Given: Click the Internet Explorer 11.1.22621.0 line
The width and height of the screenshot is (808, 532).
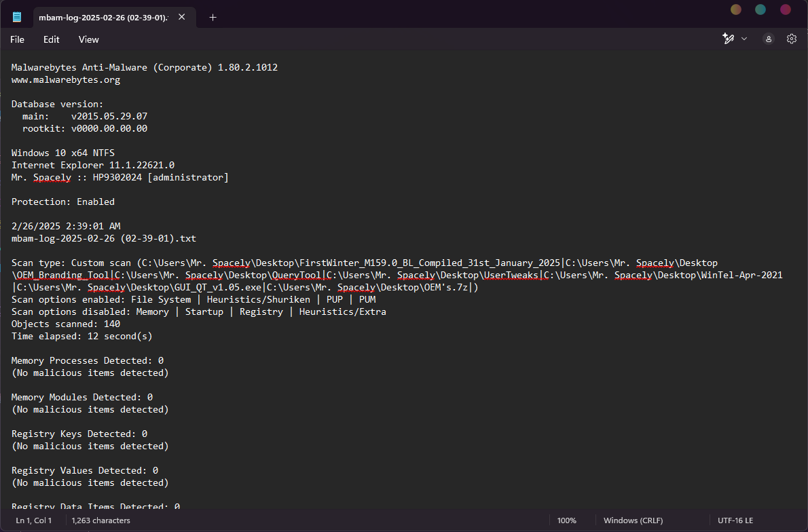Looking at the screenshot, I should [x=93, y=166].
